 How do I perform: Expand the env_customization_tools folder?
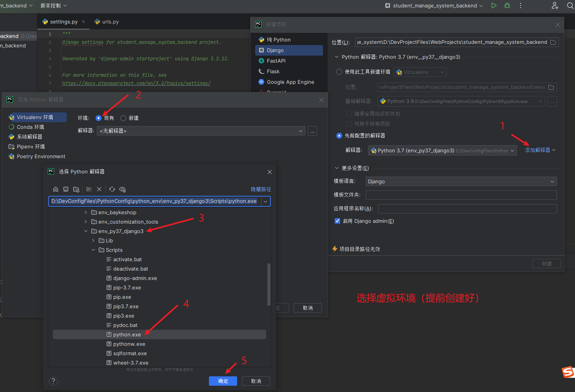pos(86,222)
